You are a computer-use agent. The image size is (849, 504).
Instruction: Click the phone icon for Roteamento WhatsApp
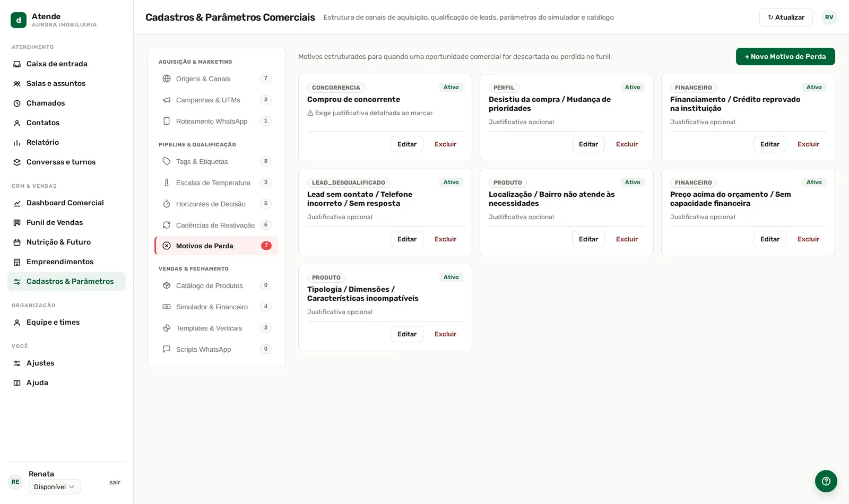tap(167, 121)
